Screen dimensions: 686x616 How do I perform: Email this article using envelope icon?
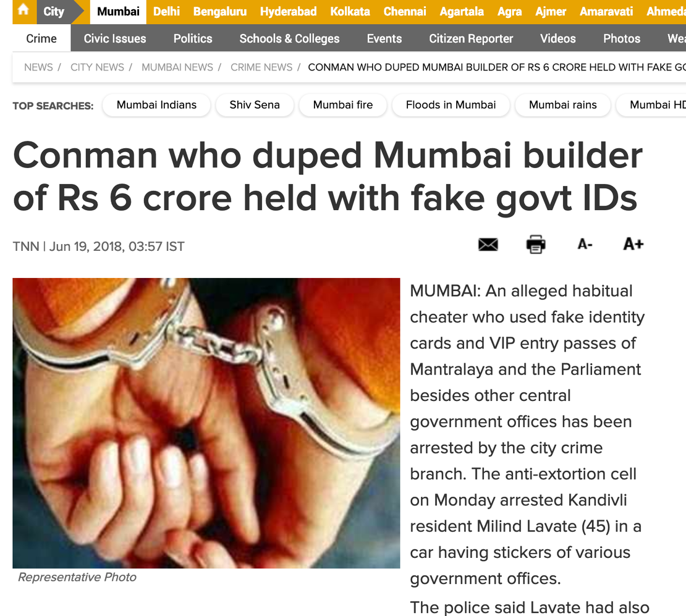[x=488, y=244]
